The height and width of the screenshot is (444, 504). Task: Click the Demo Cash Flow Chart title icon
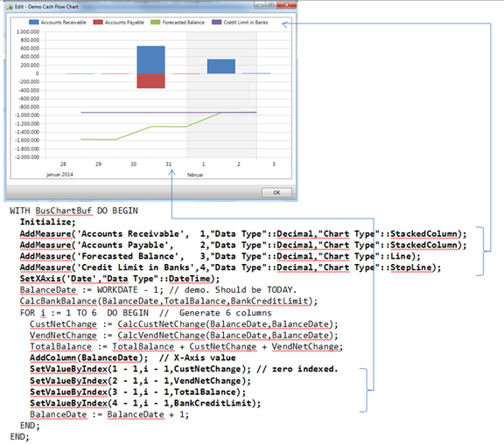click(x=10, y=7)
